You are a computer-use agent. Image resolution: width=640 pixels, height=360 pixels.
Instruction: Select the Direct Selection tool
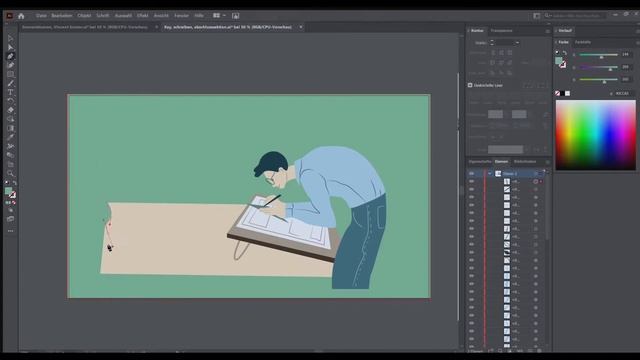coord(11,48)
